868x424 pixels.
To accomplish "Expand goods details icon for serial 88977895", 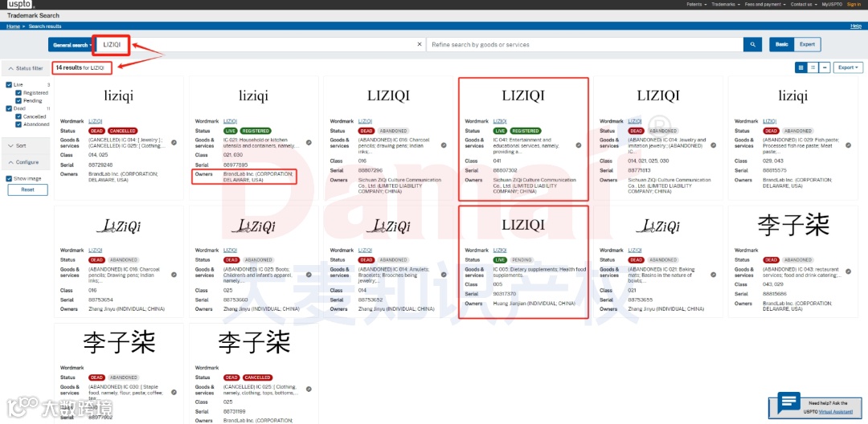I will click(309, 143).
